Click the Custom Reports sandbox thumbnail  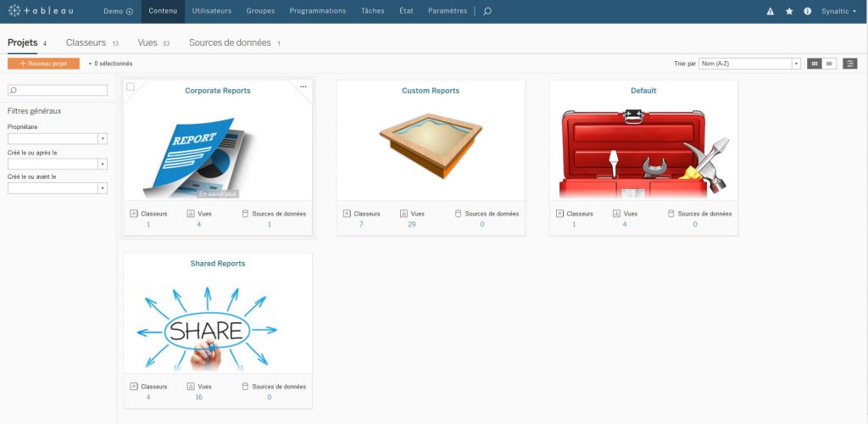point(431,146)
